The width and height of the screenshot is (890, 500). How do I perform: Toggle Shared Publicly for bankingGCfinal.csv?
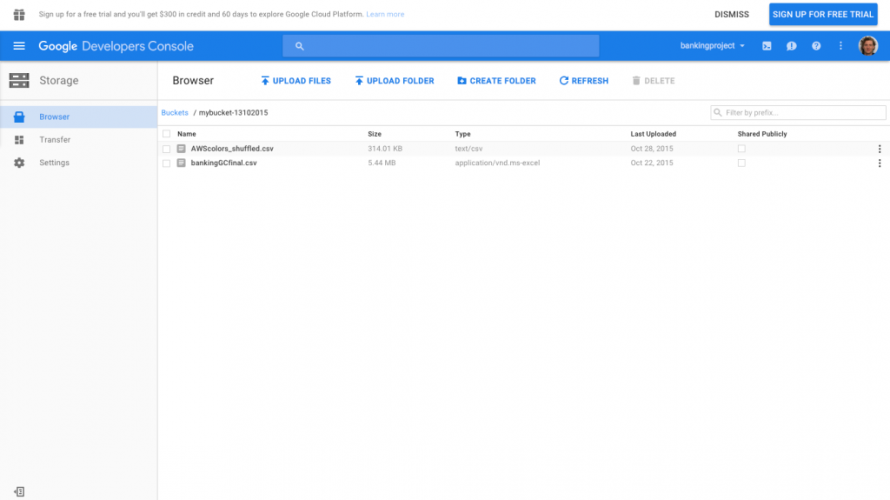pyautogui.click(x=741, y=163)
